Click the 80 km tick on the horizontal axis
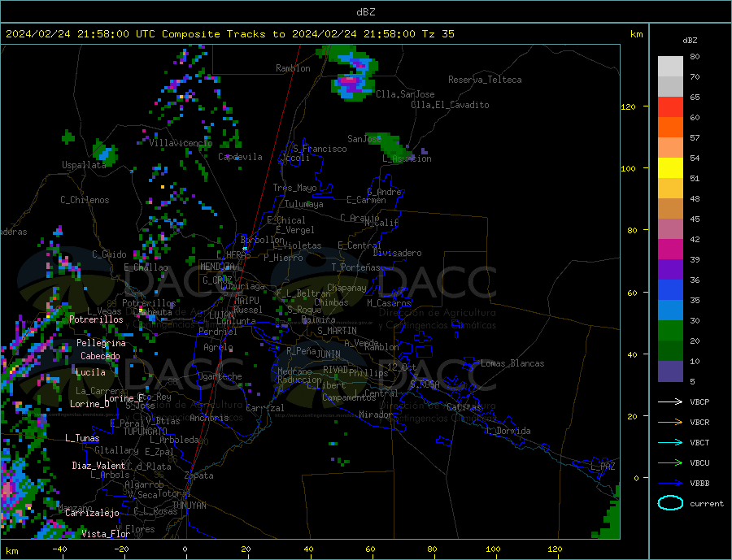732x560 pixels. [432, 549]
